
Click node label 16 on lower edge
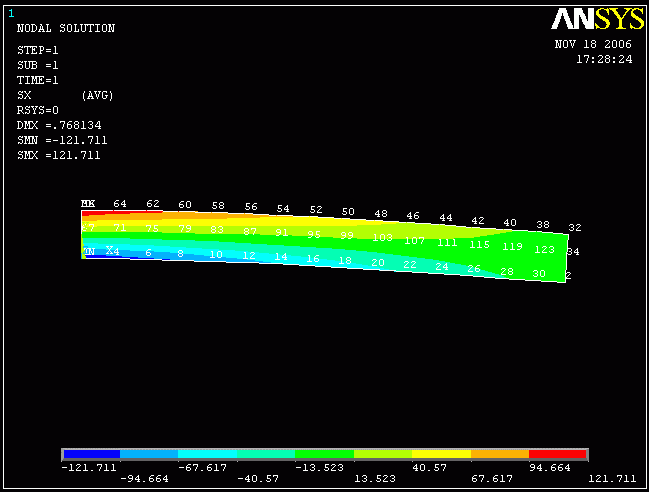click(x=312, y=259)
